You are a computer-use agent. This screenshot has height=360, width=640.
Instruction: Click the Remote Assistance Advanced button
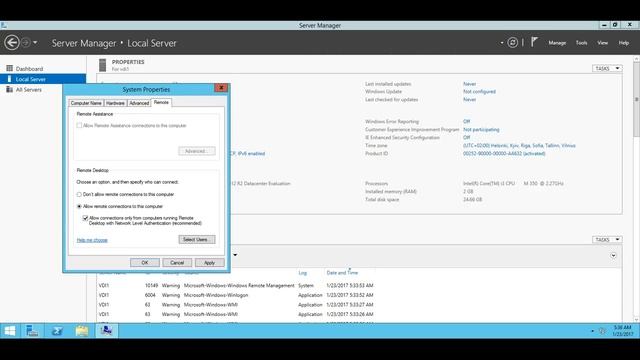pos(197,151)
